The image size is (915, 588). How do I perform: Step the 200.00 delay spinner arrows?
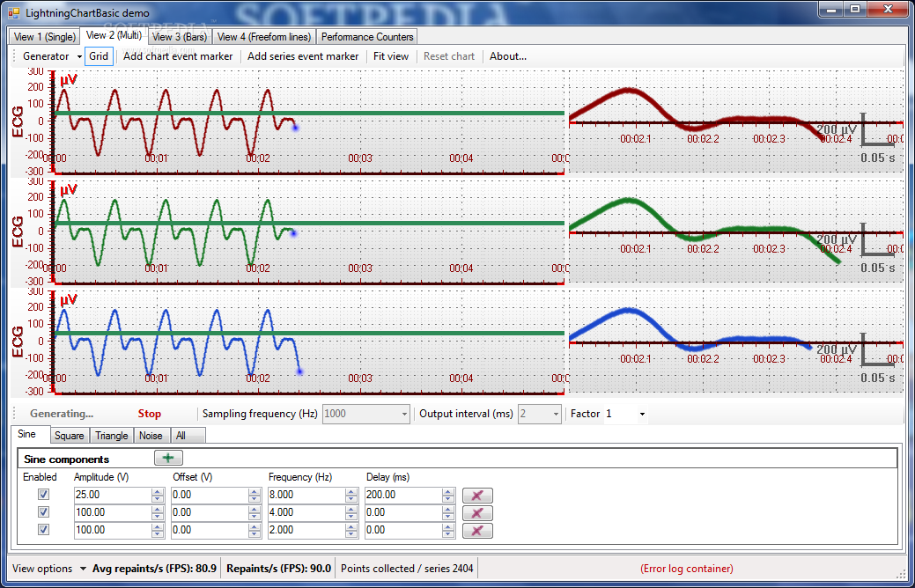(x=448, y=495)
